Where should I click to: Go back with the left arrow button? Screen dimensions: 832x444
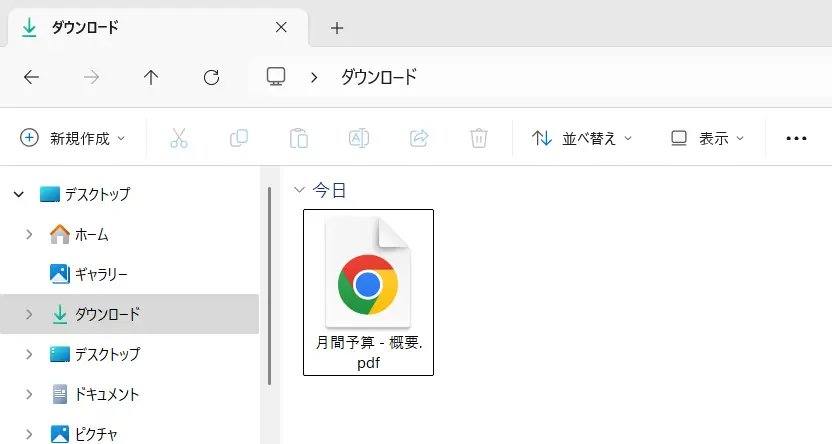click(31, 77)
